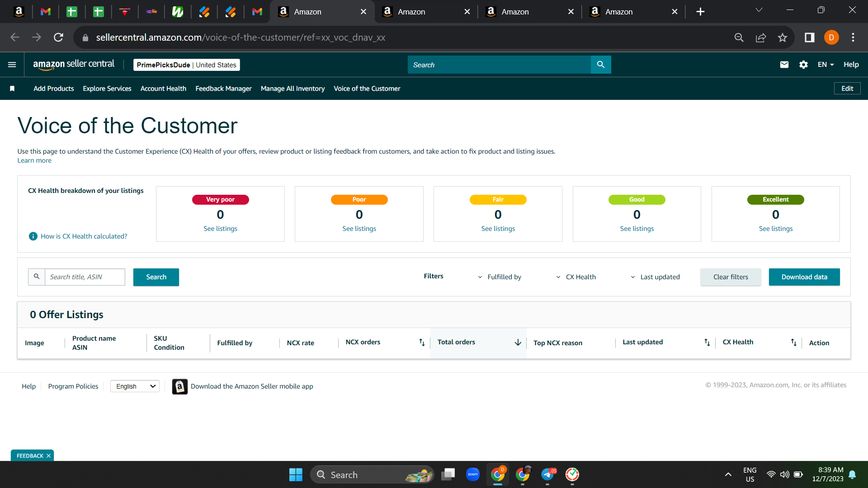This screenshot has height=488, width=868.
Task: Open Explore Services menu item
Action: pyautogui.click(x=107, y=89)
